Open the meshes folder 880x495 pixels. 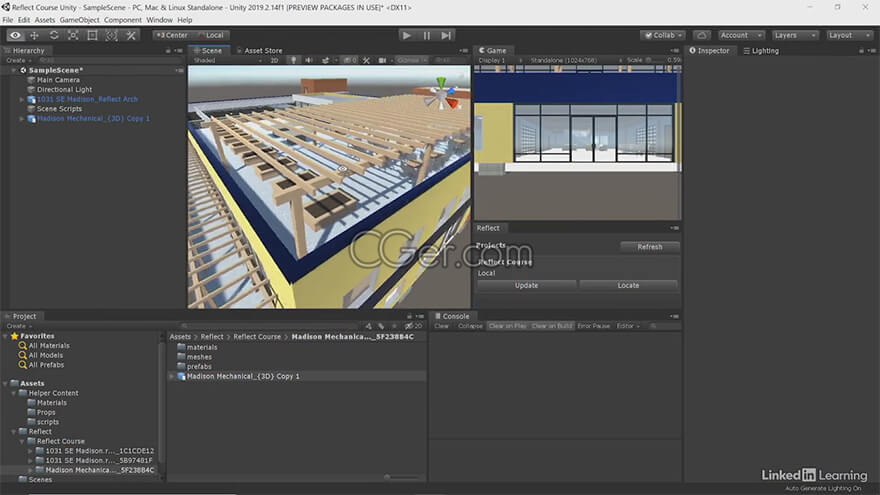[x=199, y=357]
